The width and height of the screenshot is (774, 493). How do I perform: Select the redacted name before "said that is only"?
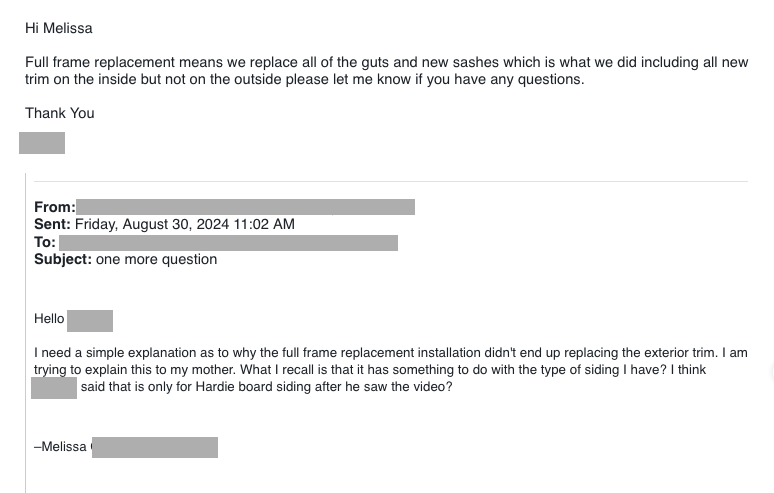click(54, 388)
